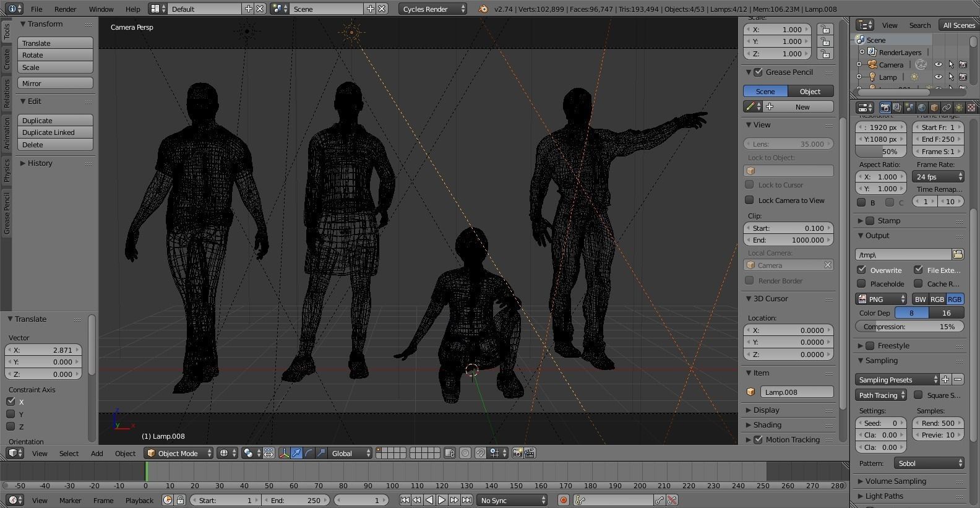980x508 pixels.
Task: Open the Object Constraints properties tab
Action: pyautogui.click(x=947, y=107)
